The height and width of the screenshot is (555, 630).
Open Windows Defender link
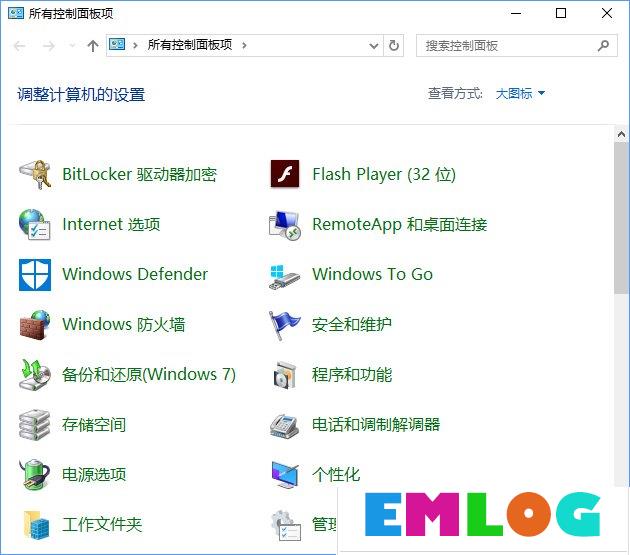coord(135,274)
